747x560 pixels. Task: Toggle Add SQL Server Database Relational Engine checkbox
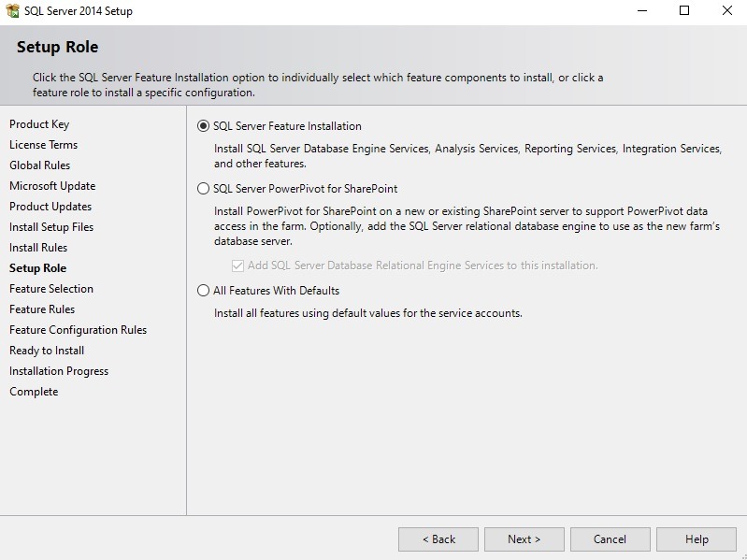point(237,266)
